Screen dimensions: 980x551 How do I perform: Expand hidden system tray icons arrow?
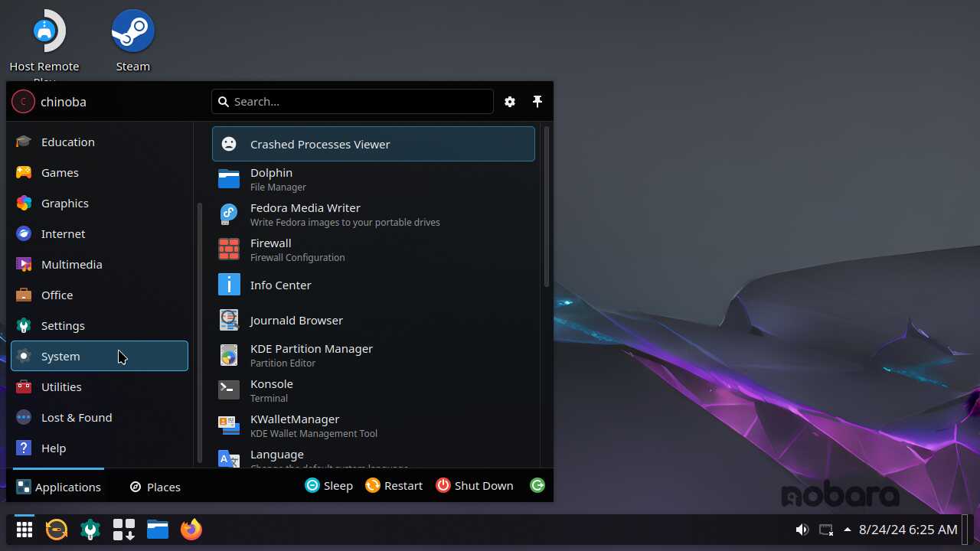(x=848, y=530)
